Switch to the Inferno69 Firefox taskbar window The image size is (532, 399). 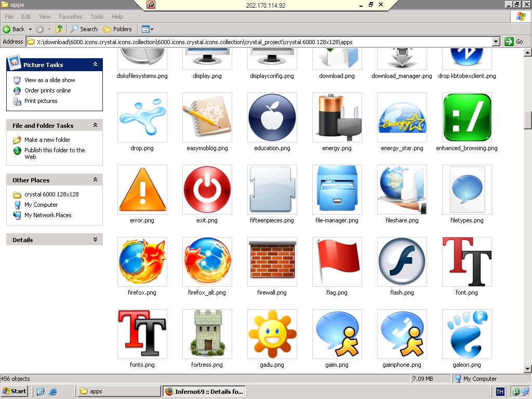(x=204, y=392)
